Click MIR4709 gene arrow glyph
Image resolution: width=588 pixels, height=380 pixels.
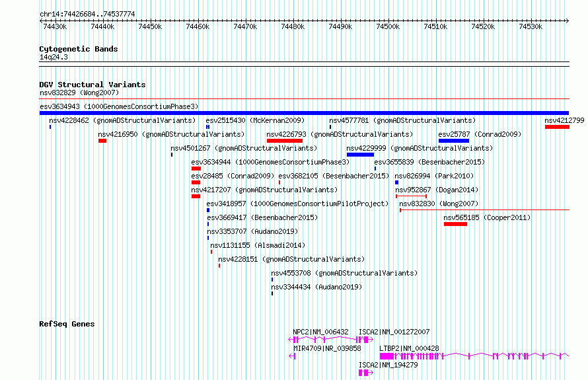[x=293, y=356]
